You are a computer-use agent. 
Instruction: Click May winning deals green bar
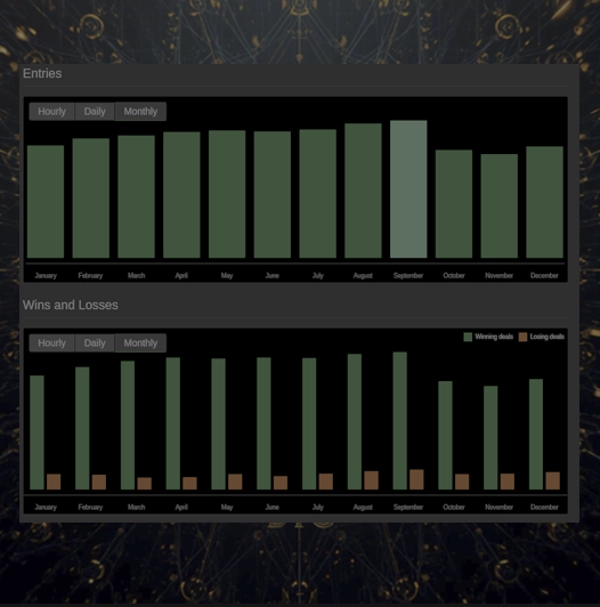218,424
